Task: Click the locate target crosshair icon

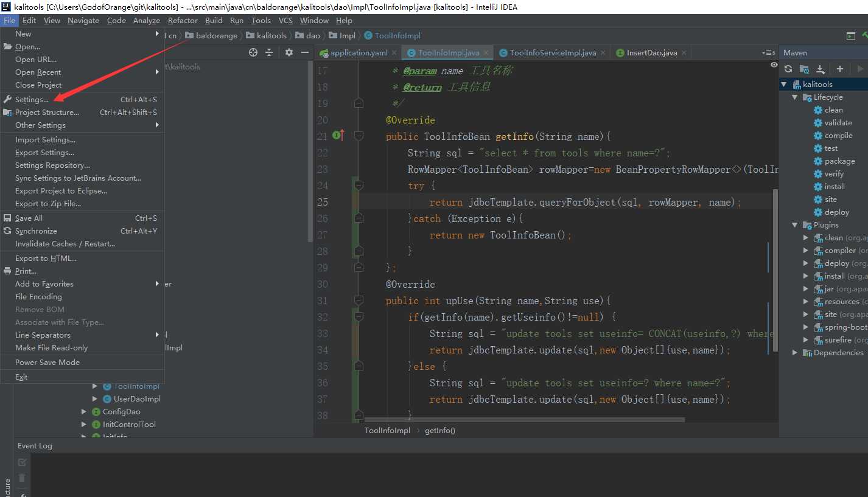Action: (x=253, y=52)
